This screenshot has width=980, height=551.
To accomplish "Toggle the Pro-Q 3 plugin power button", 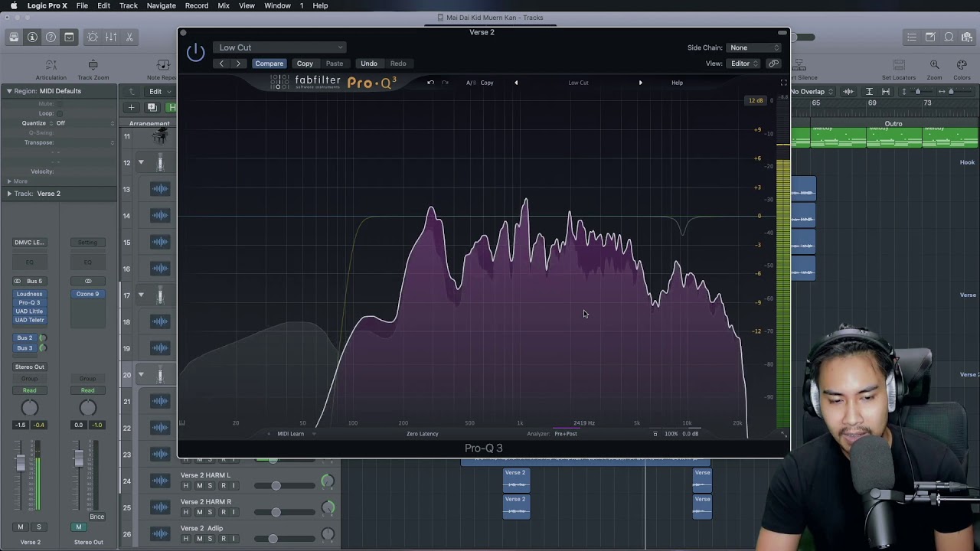I will pyautogui.click(x=196, y=52).
